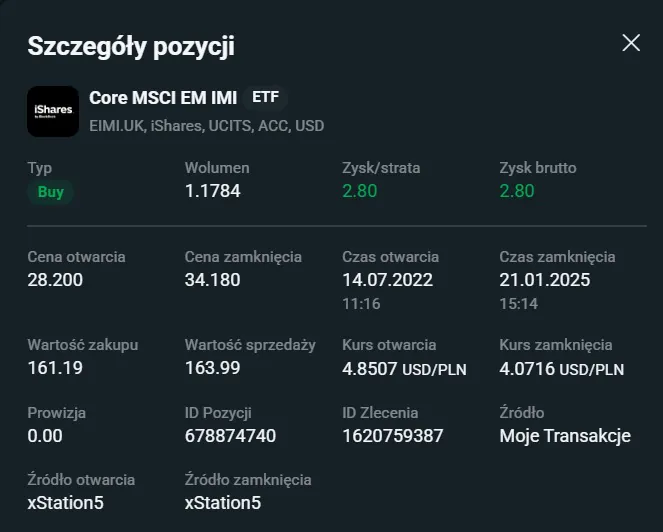Image resolution: width=663 pixels, height=532 pixels.
Task: Click the iShares logo icon
Action: point(53,110)
